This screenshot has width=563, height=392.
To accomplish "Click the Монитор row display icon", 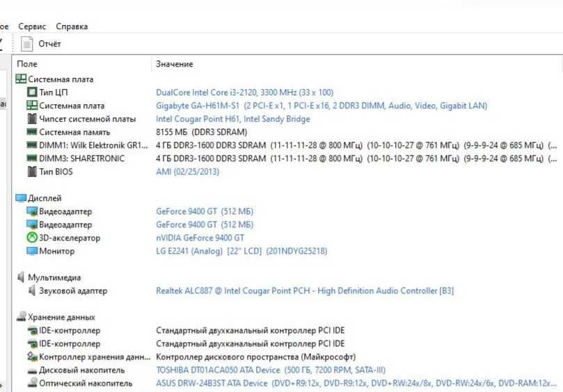I will click(x=32, y=251).
